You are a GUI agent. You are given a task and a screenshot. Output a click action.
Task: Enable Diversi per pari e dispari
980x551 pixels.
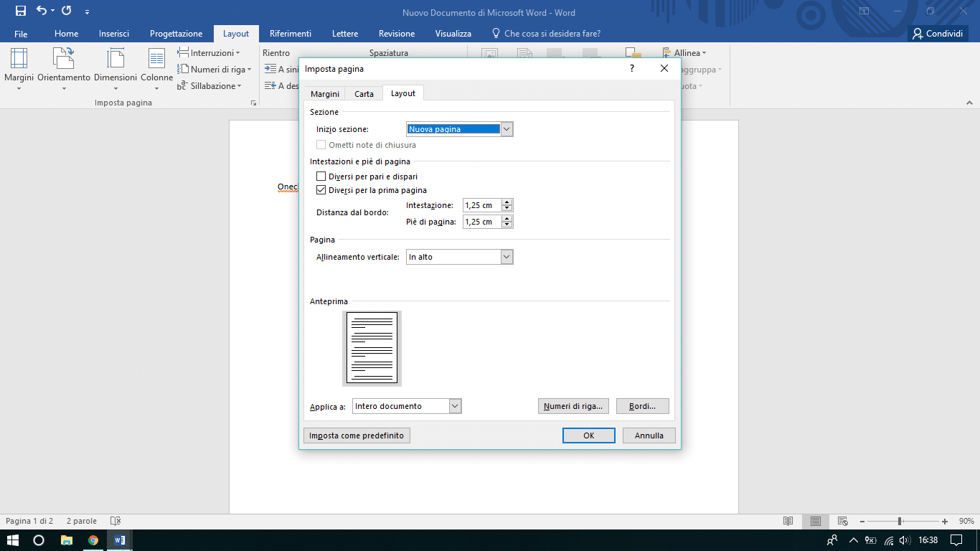[x=321, y=176]
